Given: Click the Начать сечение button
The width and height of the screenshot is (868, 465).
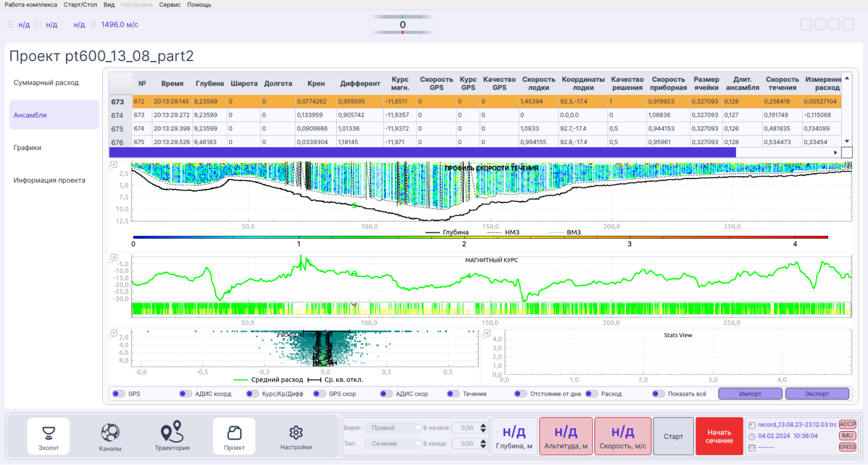Looking at the screenshot, I should point(719,436).
